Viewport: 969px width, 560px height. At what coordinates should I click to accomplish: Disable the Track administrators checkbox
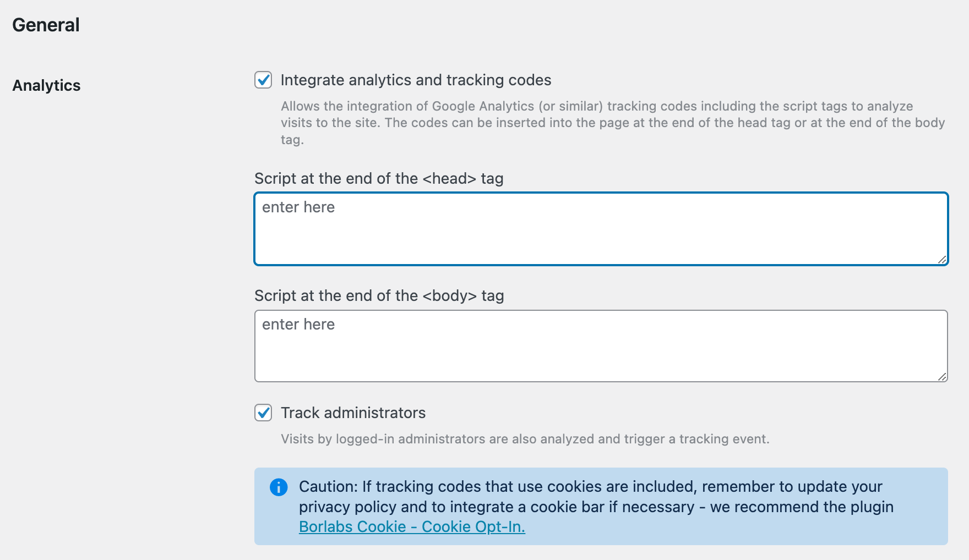pyautogui.click(x=263, y=413)
